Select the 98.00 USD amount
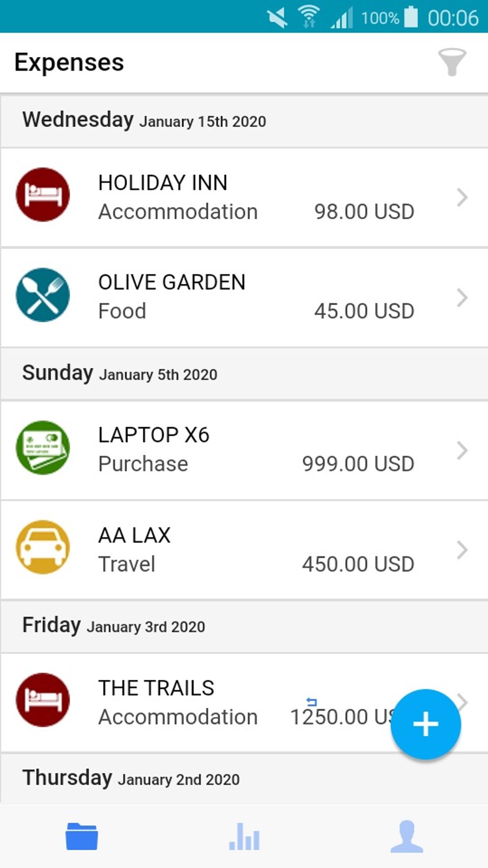The width and height of the screenshot is (488, 868). click(x=364, y=212)
